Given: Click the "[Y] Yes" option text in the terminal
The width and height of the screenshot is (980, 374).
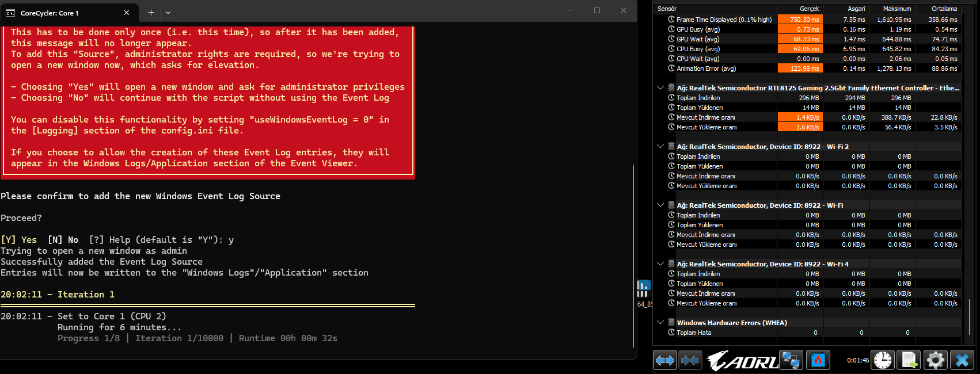Looking at the screenshot, I should point(19,240).
